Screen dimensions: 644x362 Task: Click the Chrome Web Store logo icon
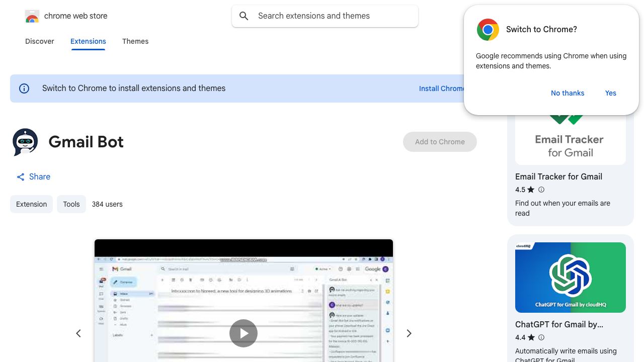(x=32, y=16)
